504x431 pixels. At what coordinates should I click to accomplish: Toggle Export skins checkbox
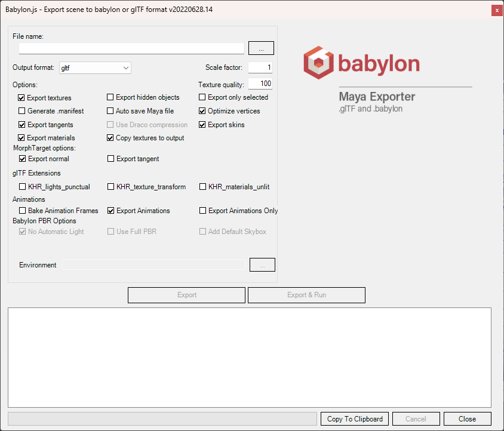(x=202, y=125)
